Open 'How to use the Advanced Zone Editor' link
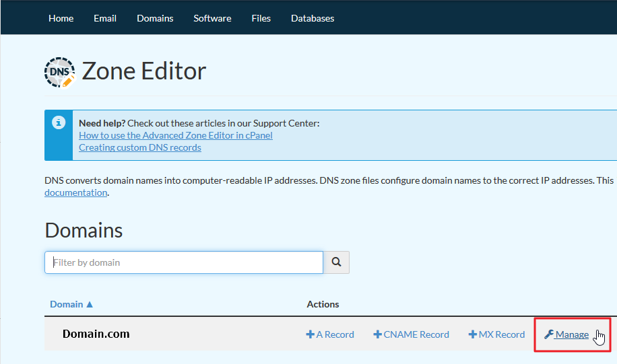 coord(176,135)
